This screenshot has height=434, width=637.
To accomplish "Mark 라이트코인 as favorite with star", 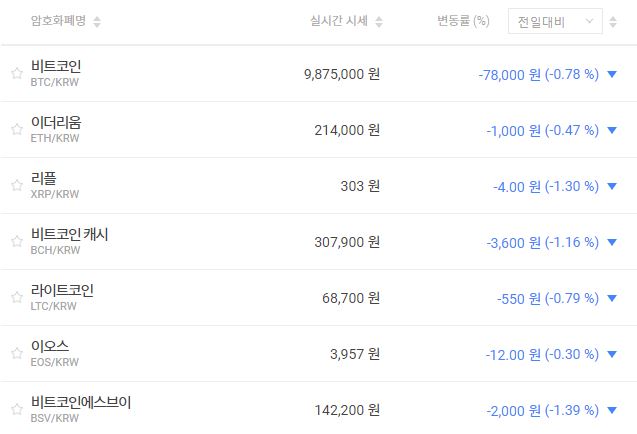I will point(16,297).
